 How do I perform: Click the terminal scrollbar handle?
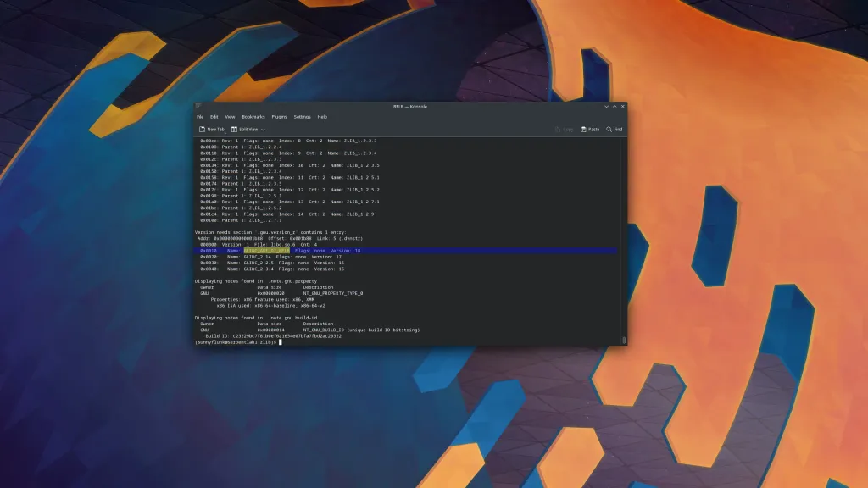pyautogui.click(x=624, y=341)
